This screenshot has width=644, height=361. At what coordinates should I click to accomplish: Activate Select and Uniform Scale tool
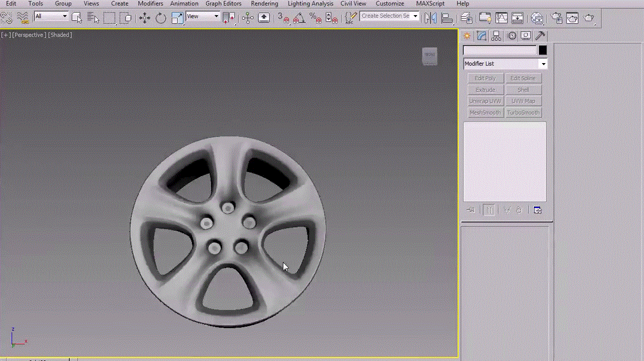click(x=177, y=18)
